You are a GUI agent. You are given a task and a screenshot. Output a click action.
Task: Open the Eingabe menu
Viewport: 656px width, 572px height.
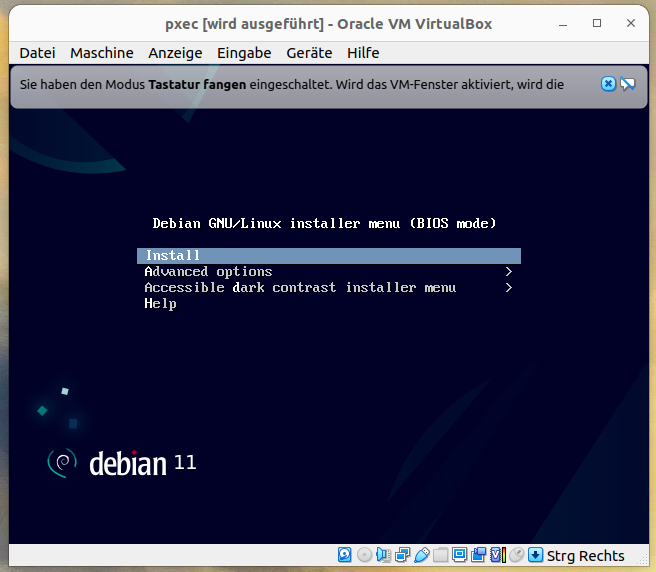point(244,53)
